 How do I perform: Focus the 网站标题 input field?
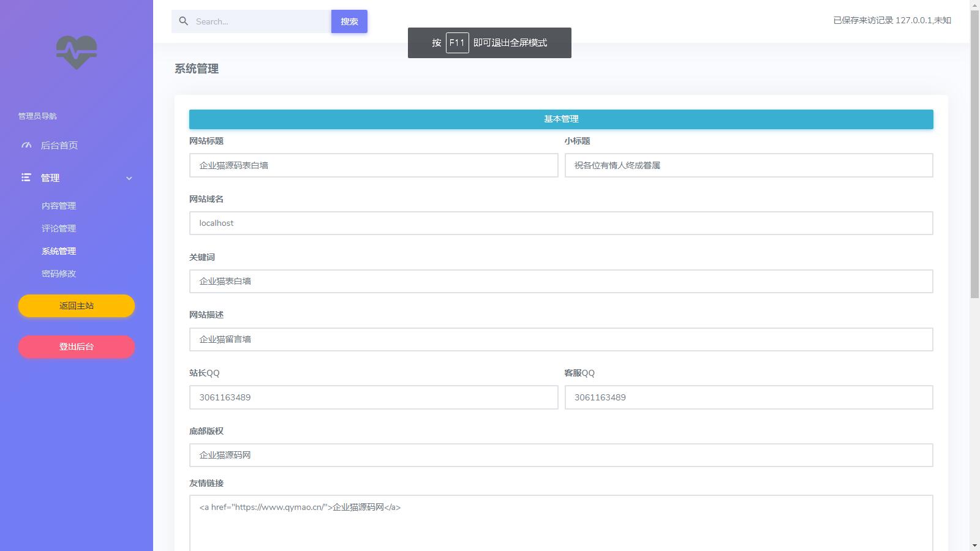coord(374,165)
